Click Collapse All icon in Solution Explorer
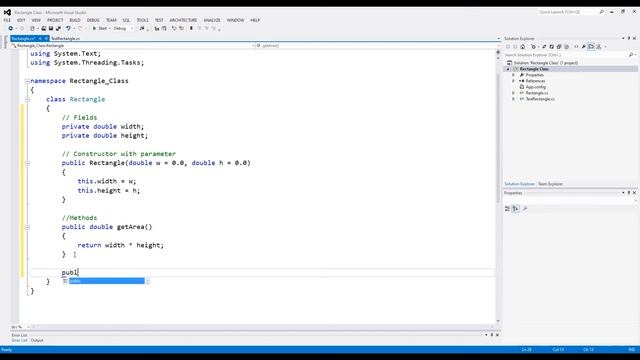 click(559, 47)
